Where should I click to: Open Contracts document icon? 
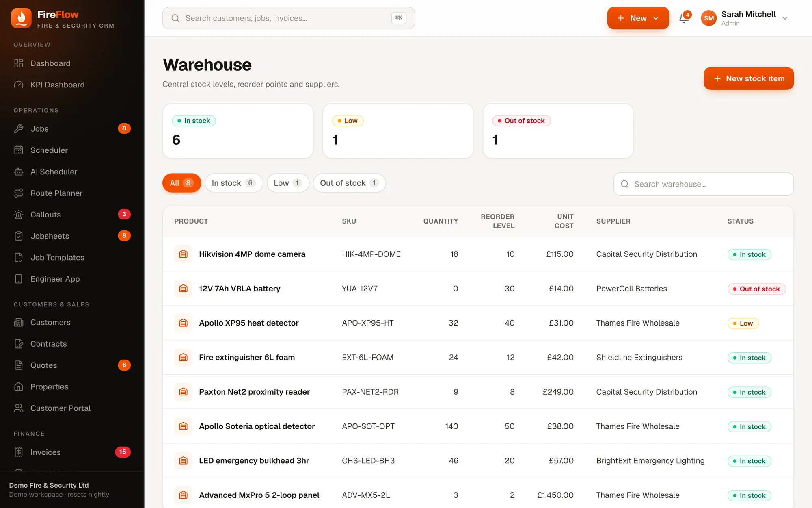19,344
